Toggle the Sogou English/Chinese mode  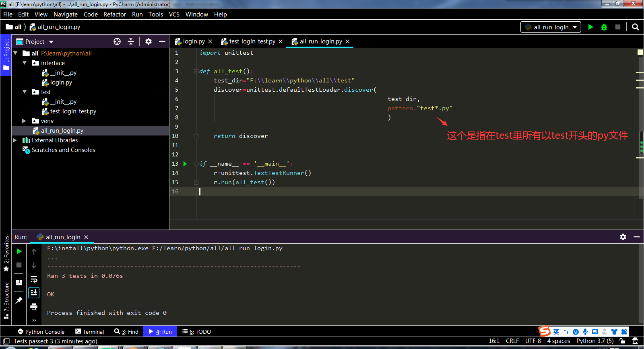coord(556,332)
